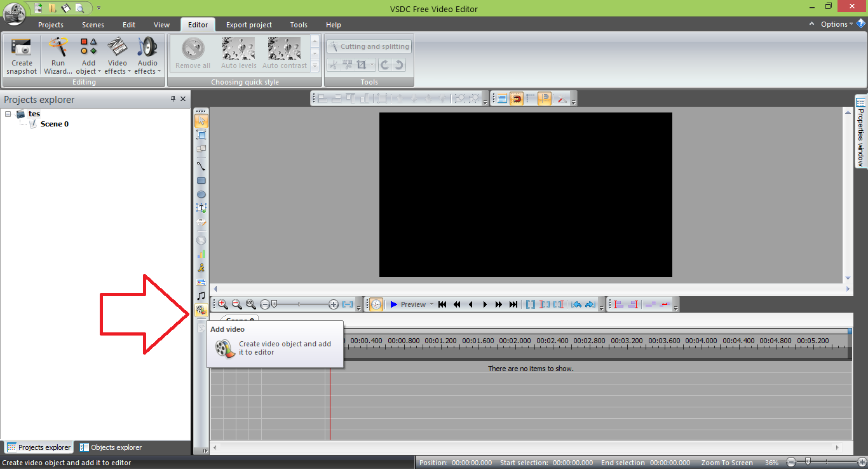This screenshot has width=868, height=469.
Task: Select the rectangle shape tool
Action: (x=201, y=180)
